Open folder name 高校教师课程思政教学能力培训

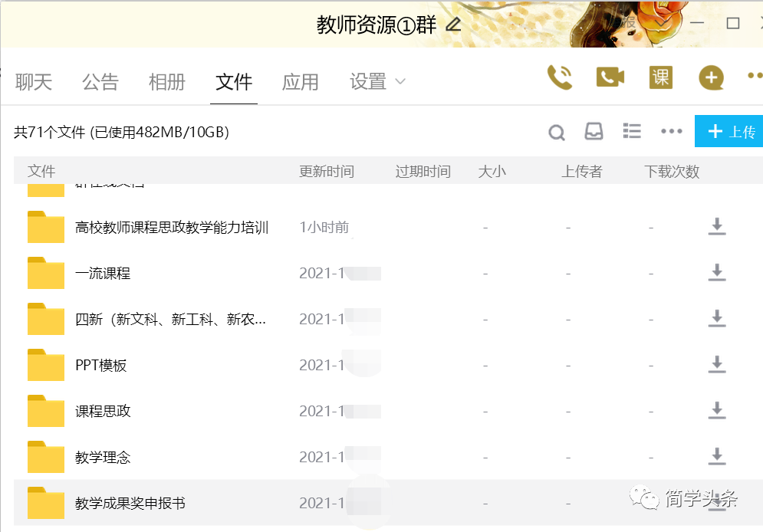tap(172, 227)
